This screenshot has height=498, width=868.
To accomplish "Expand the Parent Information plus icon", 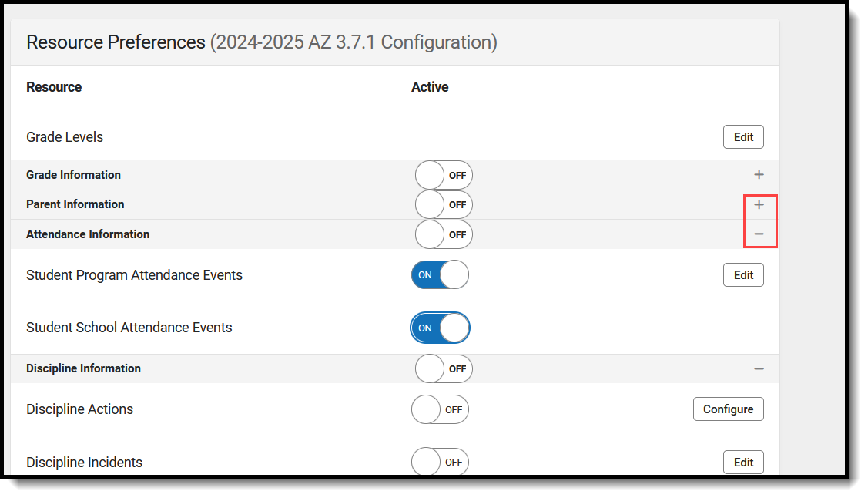I will tap(759, 205).
